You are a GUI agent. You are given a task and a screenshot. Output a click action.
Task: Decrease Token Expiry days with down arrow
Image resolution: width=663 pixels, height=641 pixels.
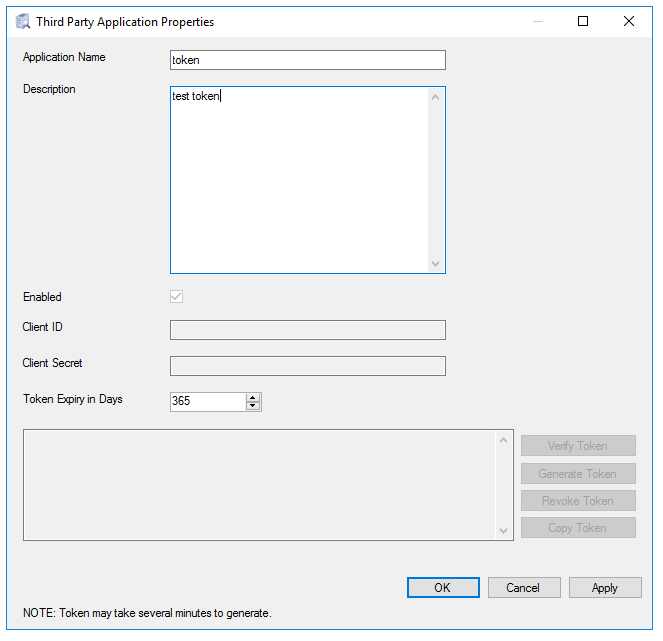point(253,406)
